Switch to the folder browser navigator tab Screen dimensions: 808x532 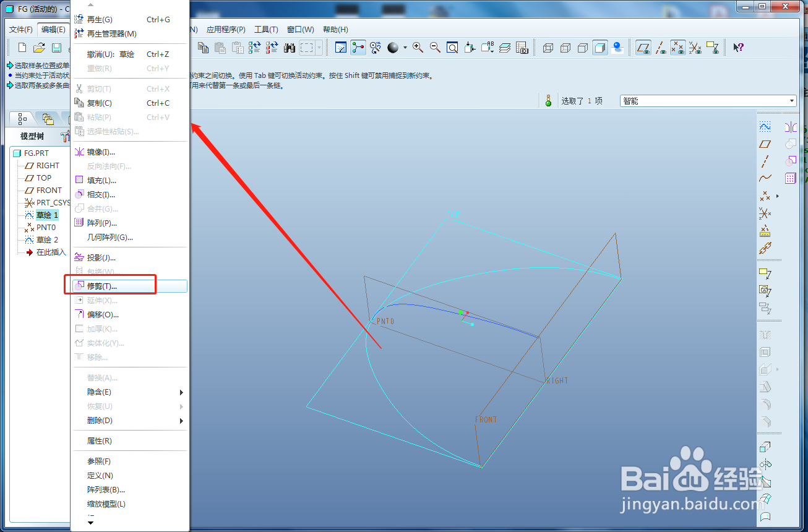(x=48, y=118)
